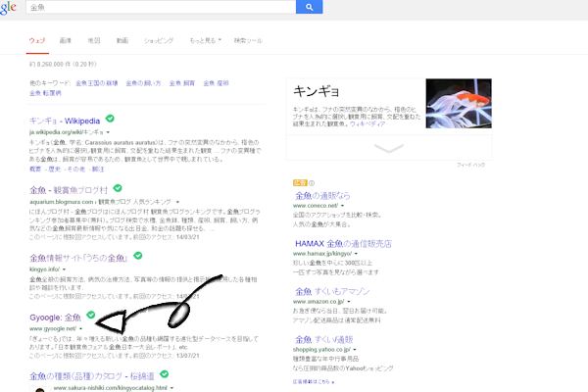
Task: Click the info icon next to ad label
Action: click(x=312, y=183)
